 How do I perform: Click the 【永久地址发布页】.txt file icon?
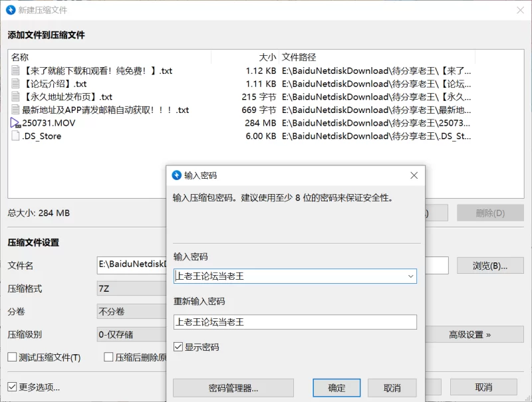point(16,97)
